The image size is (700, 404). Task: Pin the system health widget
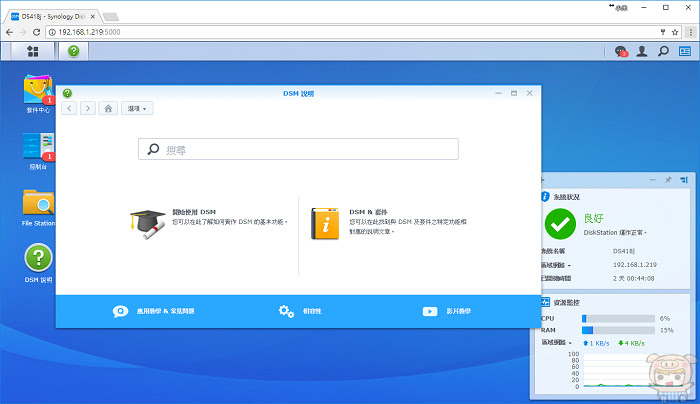668,180
